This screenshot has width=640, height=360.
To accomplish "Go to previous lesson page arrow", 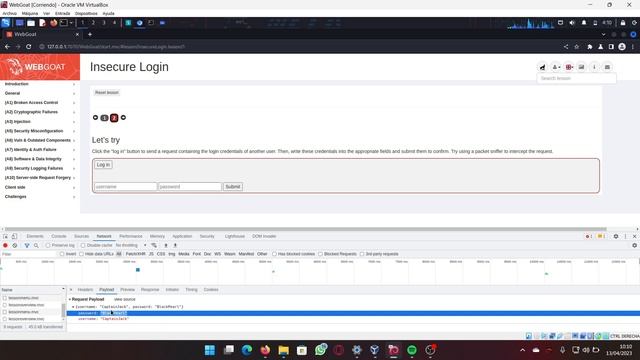I will click(96, 118).
